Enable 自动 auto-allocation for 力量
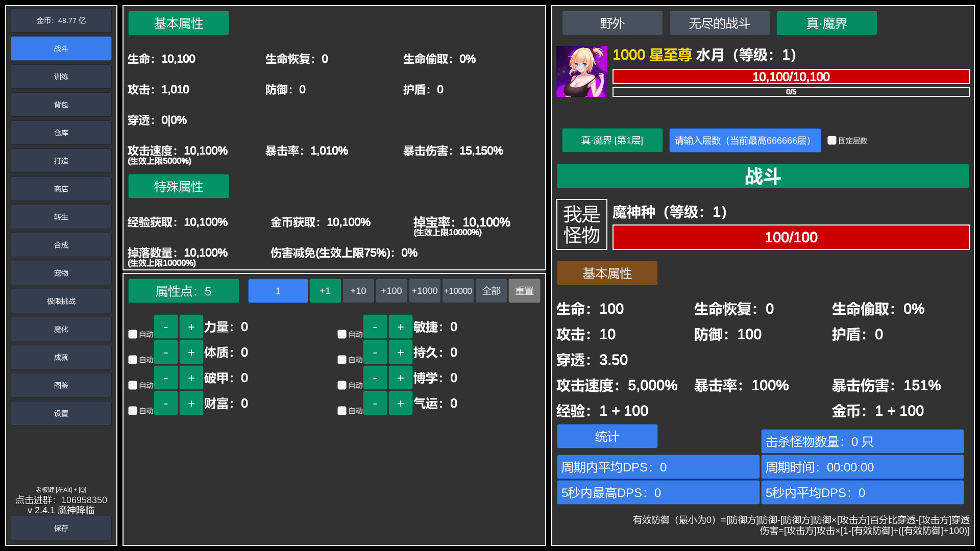The image size is (980, 551). click(x=134, y=334)
